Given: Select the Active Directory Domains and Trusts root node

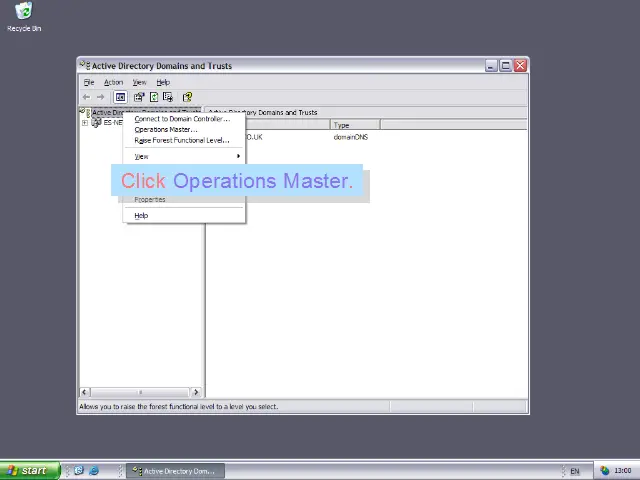Looking at the screenshot, I should pyautogui.click(x=146, y=112).
